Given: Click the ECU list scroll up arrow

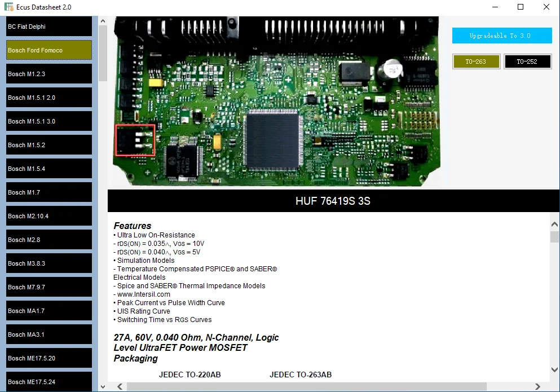Looking at the screenshot, I should click(x=103, y=21).
